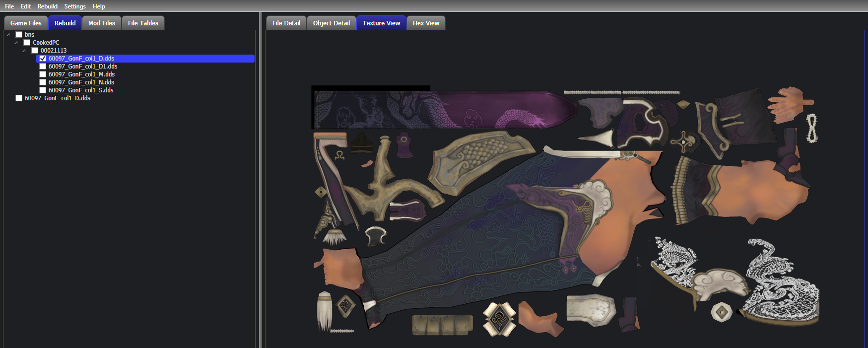Image resolution: width=868 pixels, height=348 pixels.
Task: Check the root-level 60097_GonF_col1_D.dds checkbox
Action: tap(19, 98)
